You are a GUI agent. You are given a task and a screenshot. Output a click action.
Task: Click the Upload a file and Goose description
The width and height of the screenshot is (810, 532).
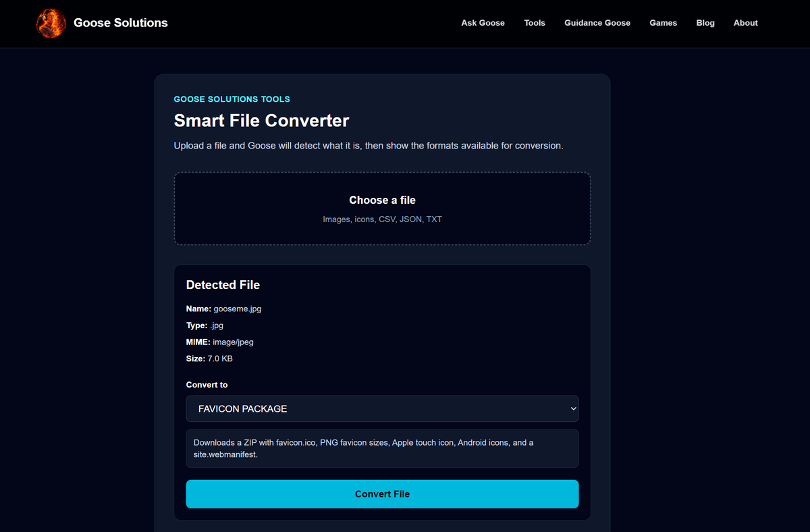pyautogui.click(x=369, y=146)
